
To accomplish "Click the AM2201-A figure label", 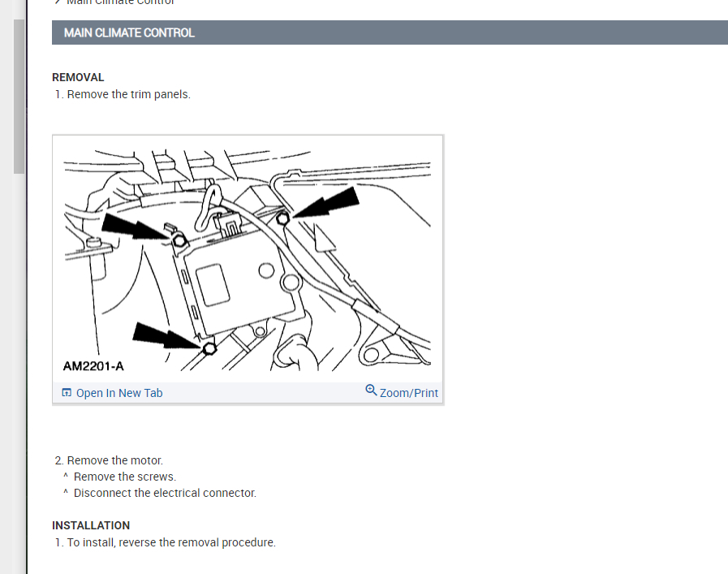I will coord(93,366).
